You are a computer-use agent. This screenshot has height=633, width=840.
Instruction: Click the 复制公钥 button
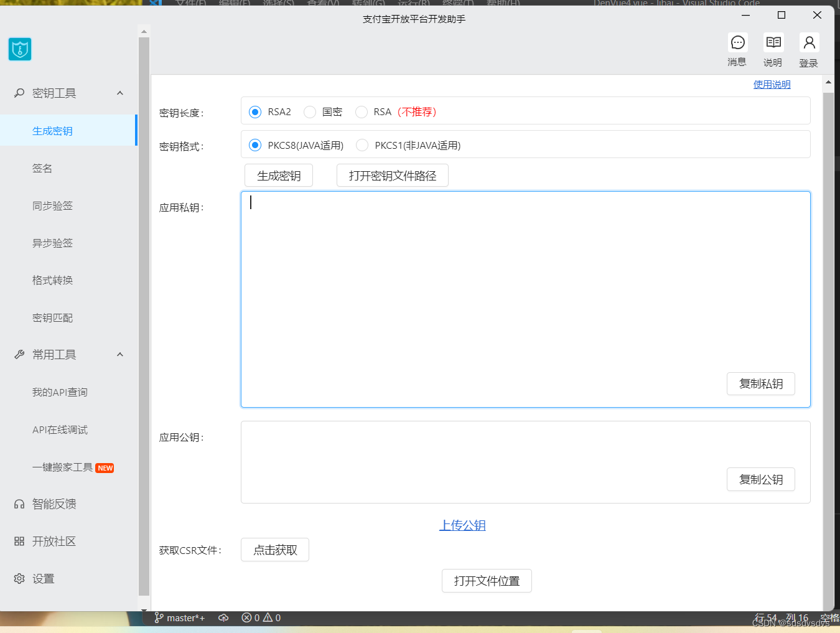click(x=761, y=479)
